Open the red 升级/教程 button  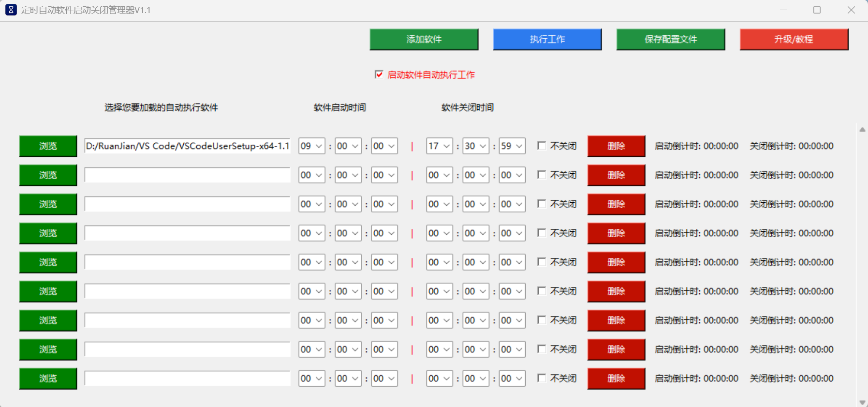(x=794, y=39)
